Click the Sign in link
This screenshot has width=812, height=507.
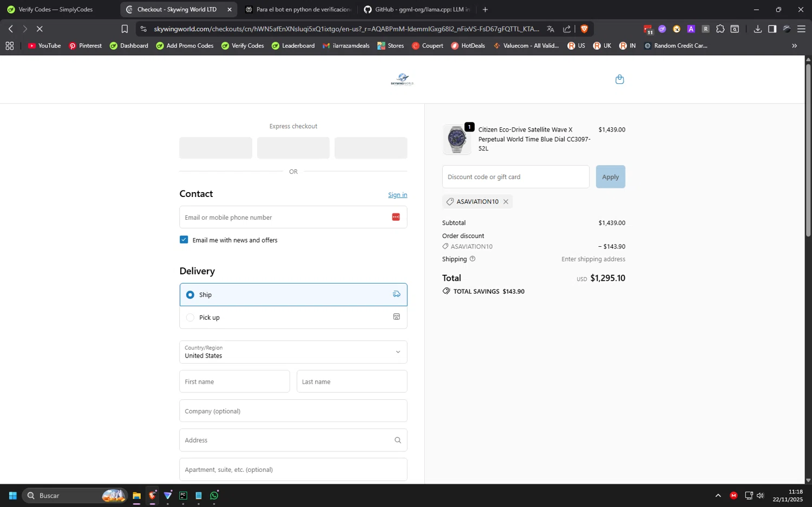tap(397, 195)
